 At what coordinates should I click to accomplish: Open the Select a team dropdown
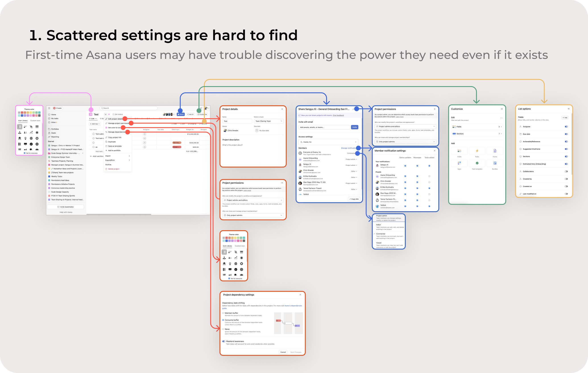(x=268, y=121)
